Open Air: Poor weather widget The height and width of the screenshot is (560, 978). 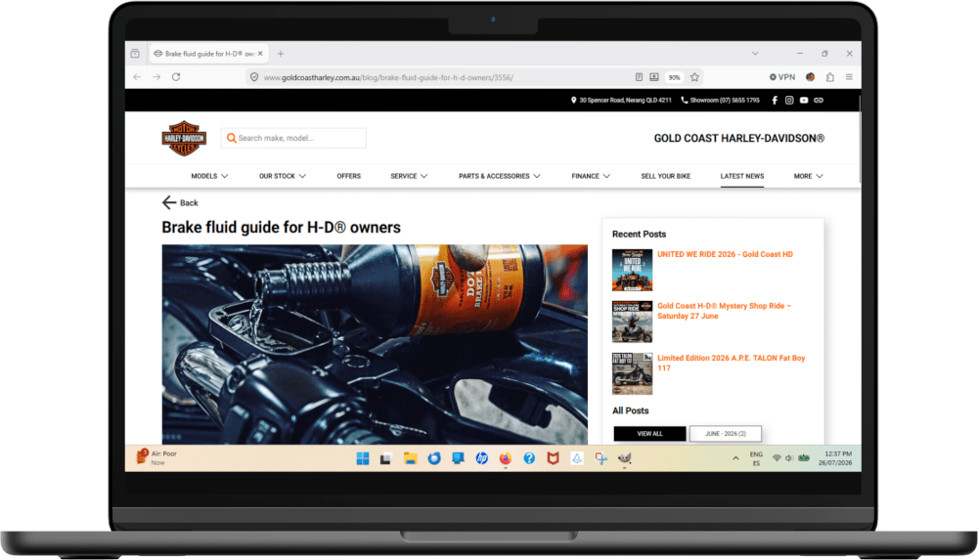pyautogui.click(x=156, y=457)
